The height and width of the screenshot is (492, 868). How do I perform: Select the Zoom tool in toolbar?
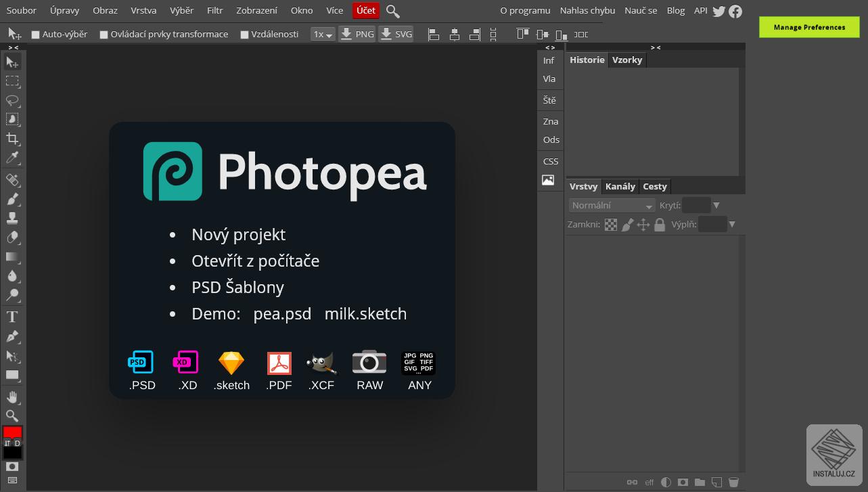click(x=12, y=416)
